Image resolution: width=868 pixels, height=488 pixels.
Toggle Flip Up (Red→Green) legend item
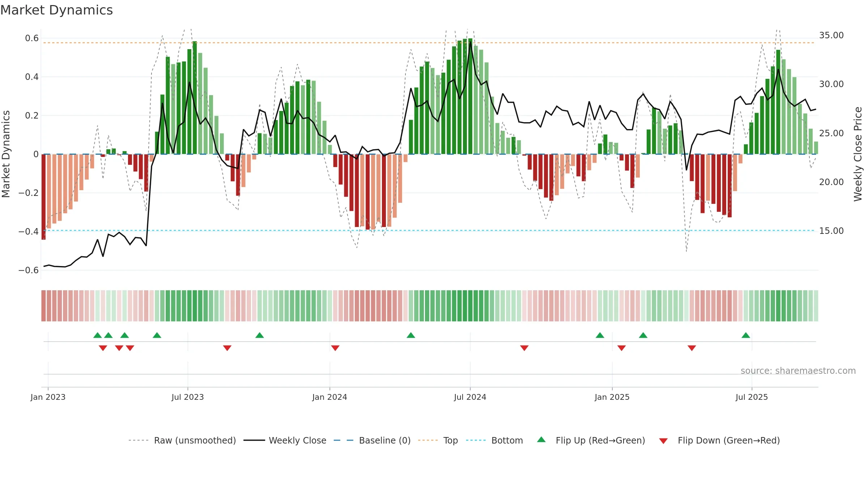click(x=591, y=440)
